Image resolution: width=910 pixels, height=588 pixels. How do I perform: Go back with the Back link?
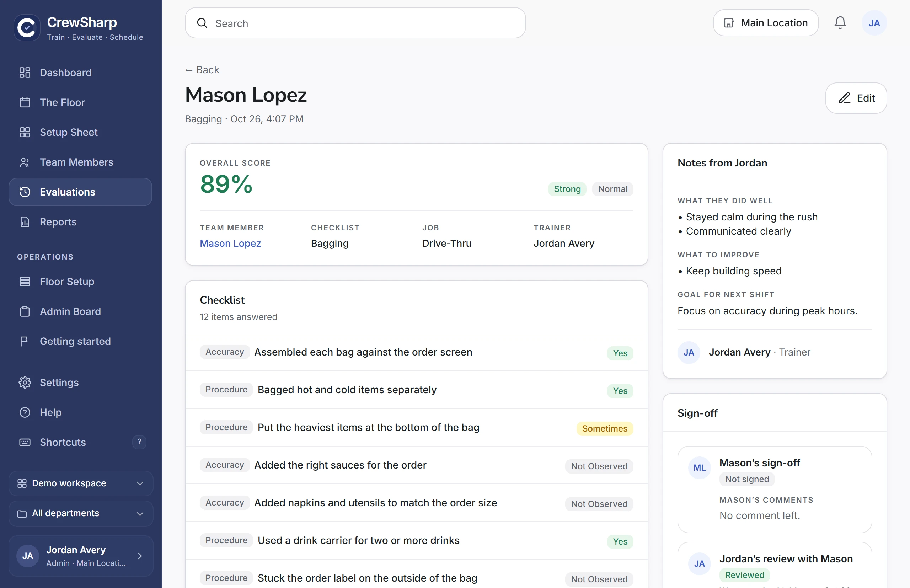tap(202, 70)
